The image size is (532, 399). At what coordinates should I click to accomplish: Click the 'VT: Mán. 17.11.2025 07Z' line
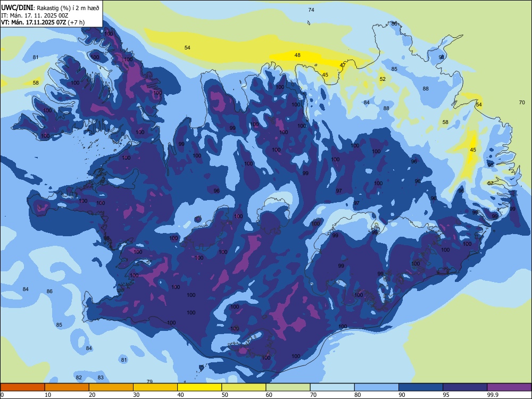click(34, 22)
